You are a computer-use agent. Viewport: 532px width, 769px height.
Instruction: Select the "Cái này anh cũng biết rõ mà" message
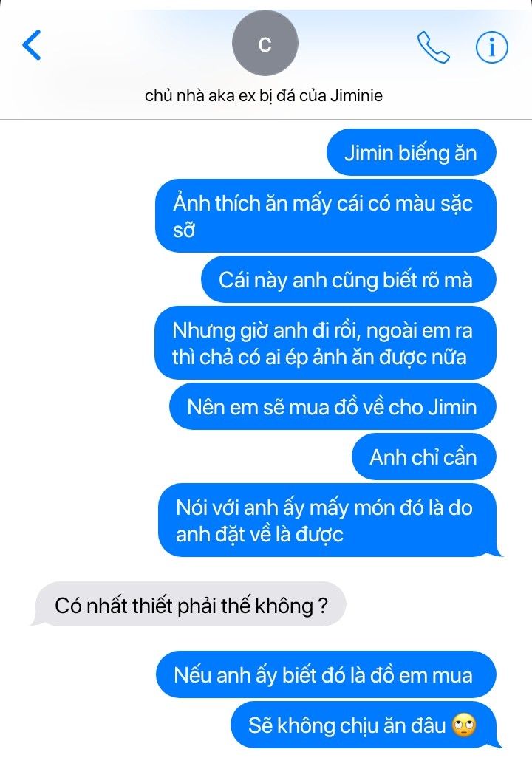pyautogui.click(x=349, y=279)
